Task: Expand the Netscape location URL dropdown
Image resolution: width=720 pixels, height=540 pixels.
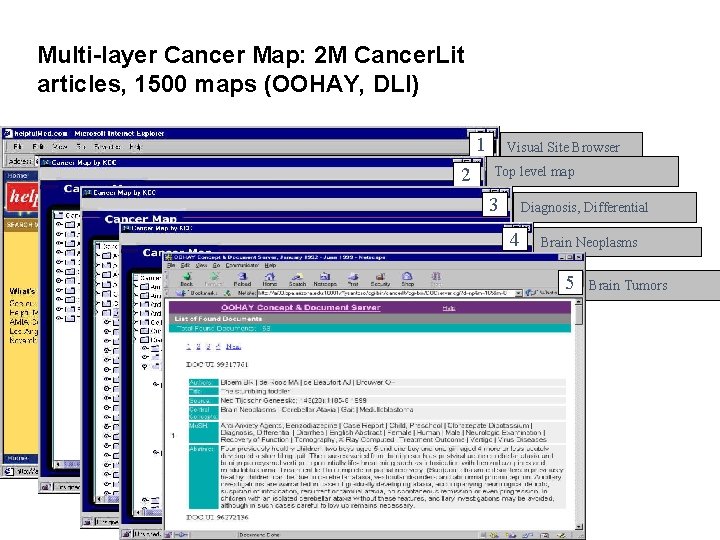Action: pyautogui.click(x=518, y=293)
